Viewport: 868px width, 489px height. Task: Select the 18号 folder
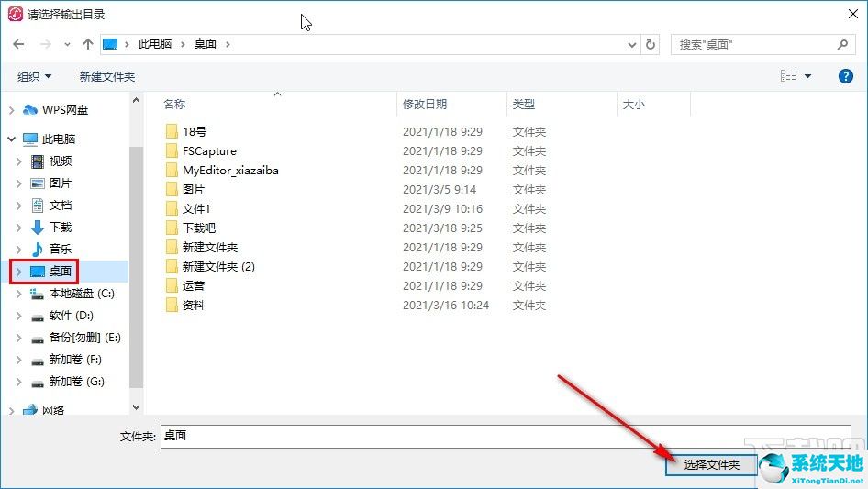point(194,131)
